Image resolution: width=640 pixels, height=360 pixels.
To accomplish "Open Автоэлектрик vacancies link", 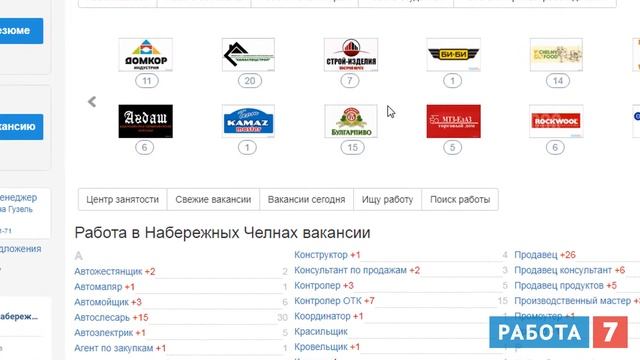I will click(x=104, y=333).
